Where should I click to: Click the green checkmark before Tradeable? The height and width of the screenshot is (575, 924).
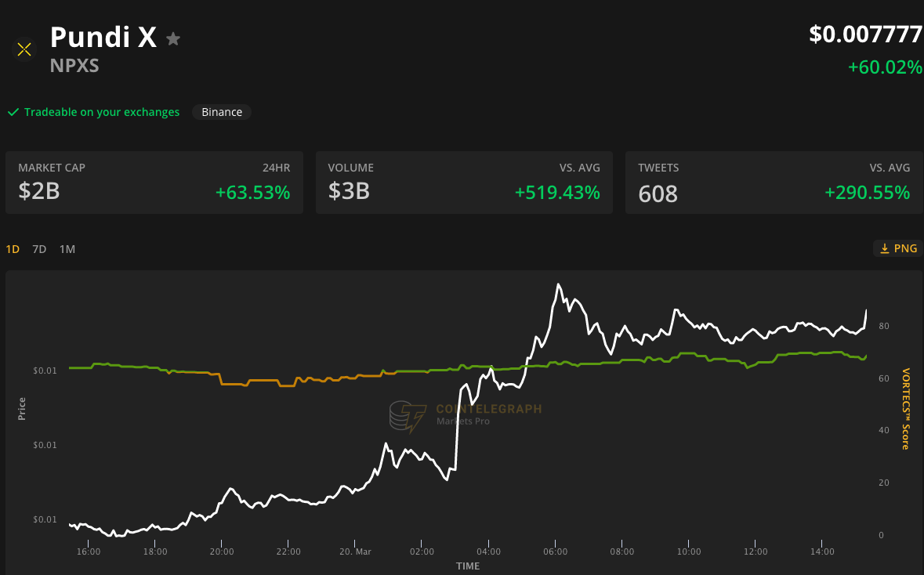(13, 112)
